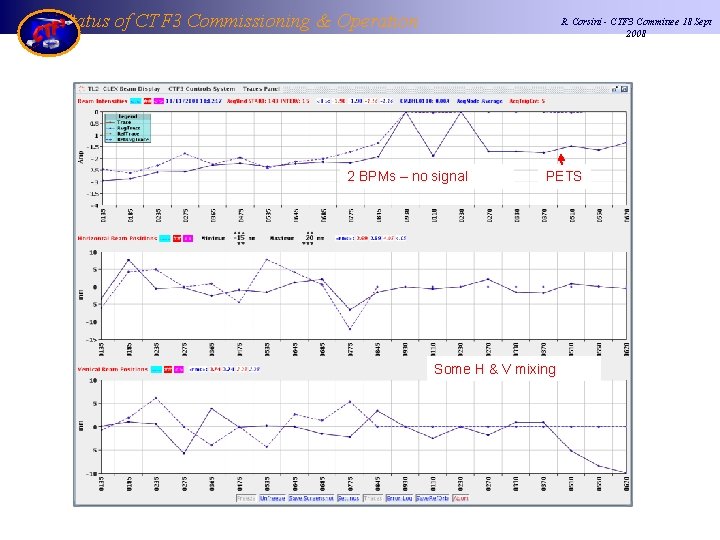Click the legend box in the intensity plot
The width and height of the screenshot is (720, 540).
pos(127,128)
